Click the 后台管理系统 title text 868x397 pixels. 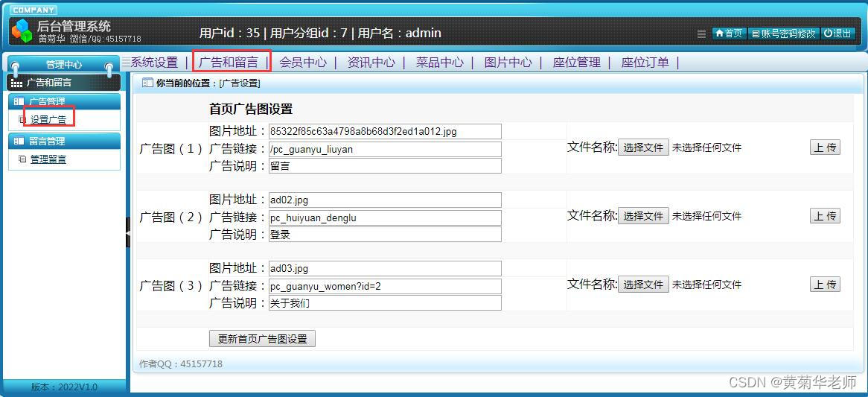click(x=74, y=25)
